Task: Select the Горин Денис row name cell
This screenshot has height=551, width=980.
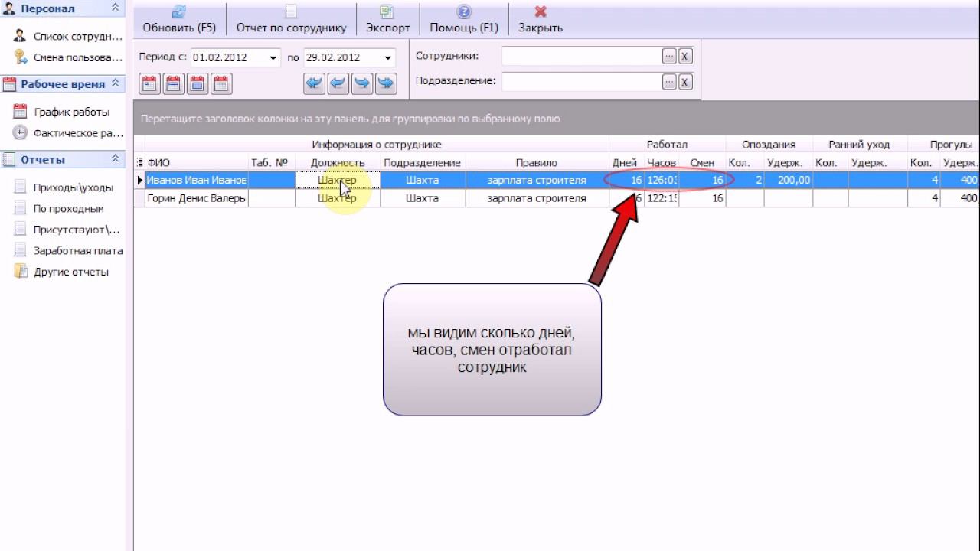Action: [196, 198]
